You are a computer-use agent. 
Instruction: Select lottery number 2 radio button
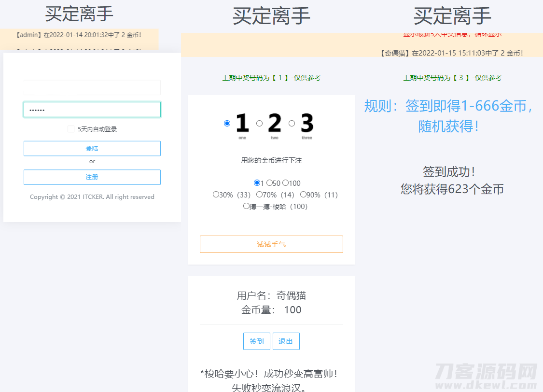pos(259,123)
